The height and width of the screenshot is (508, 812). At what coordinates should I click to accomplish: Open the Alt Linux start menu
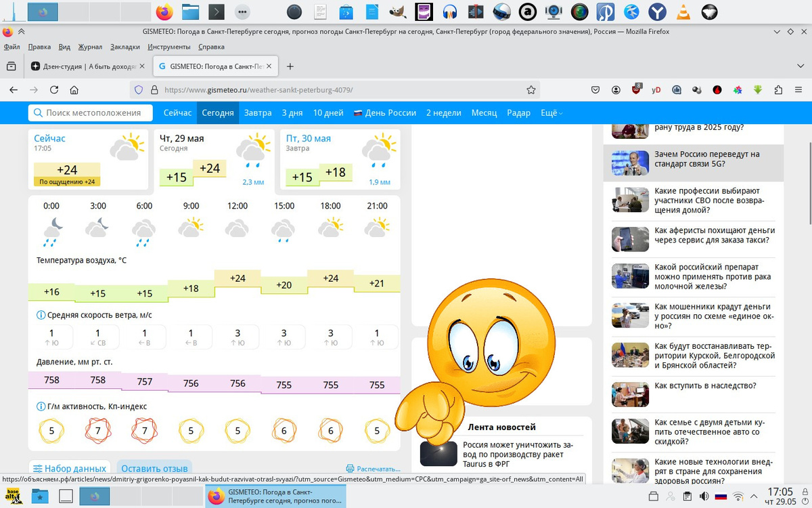[x=14, y=496]
